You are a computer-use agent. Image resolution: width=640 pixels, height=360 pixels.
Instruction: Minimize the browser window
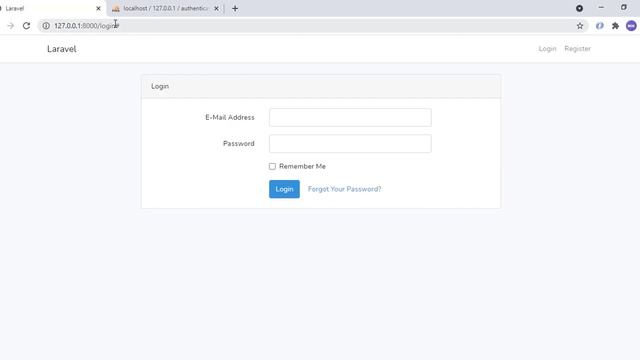601,8
